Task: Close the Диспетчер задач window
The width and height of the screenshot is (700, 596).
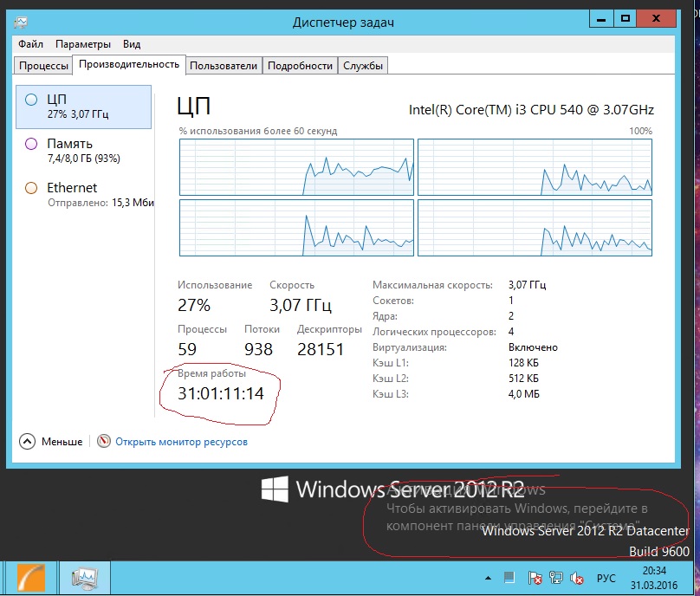Action: point(656,19)
